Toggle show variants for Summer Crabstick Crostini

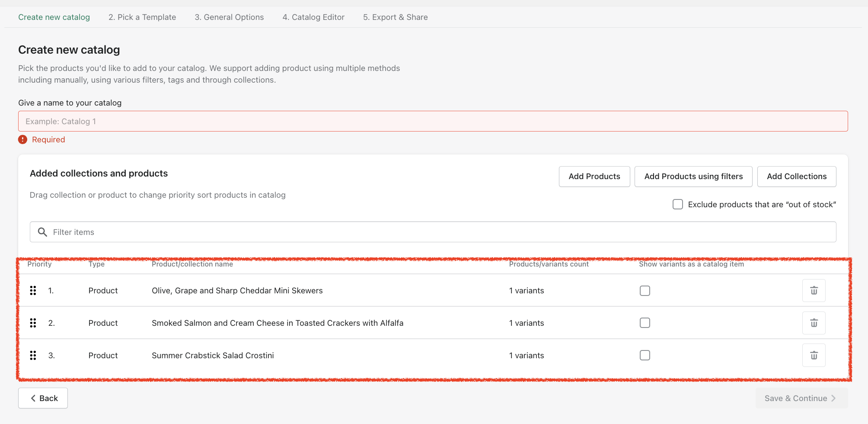coord(645,355)
